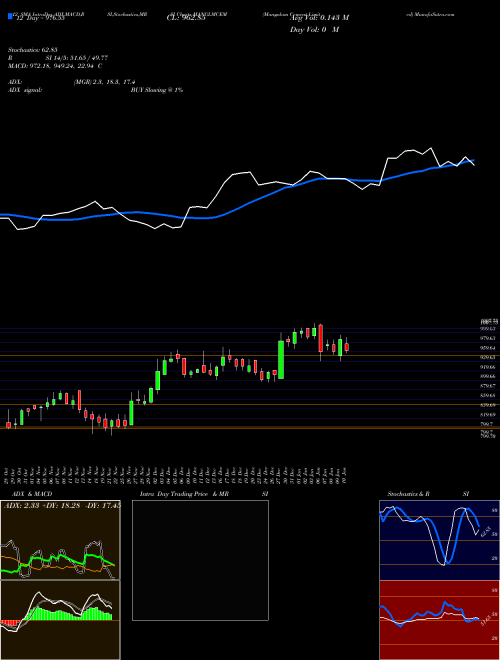Select 'ADX: 2.33 +DY: 18.28 -DY: 17.45' readout
The width and height of the screenshot is (500, 660).
pyautogui.click(x=62, y=505)
